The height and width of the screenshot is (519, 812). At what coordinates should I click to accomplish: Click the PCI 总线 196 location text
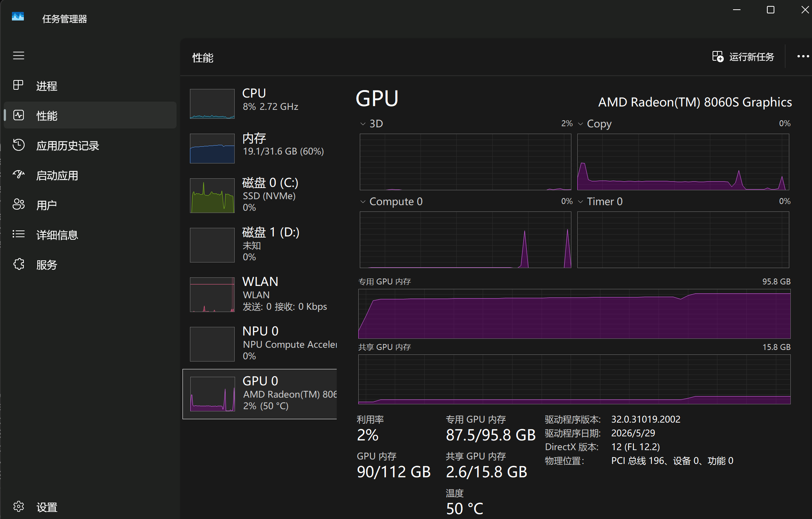click(x=672, y=461)
